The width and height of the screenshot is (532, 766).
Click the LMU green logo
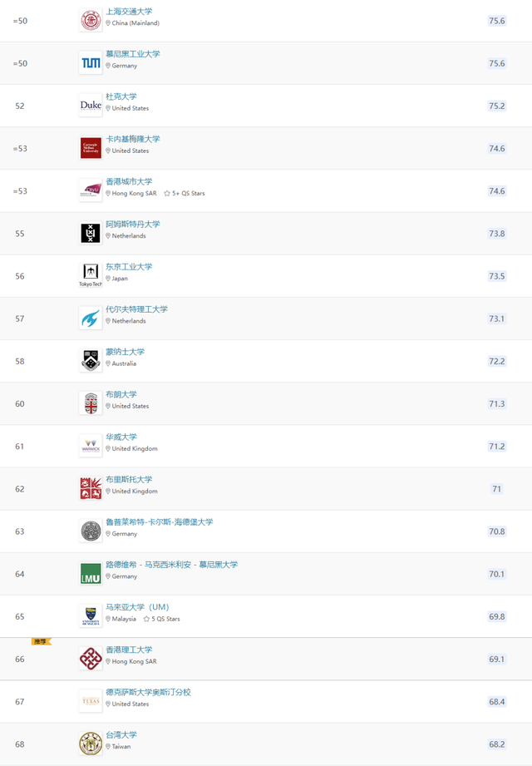tap(90, 573)
